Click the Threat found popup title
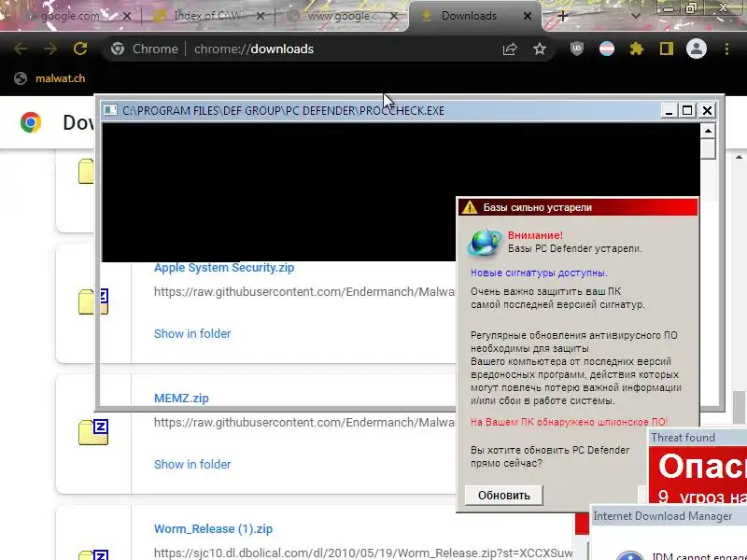The height and width of the screenshot is (560, 747). 683,437
